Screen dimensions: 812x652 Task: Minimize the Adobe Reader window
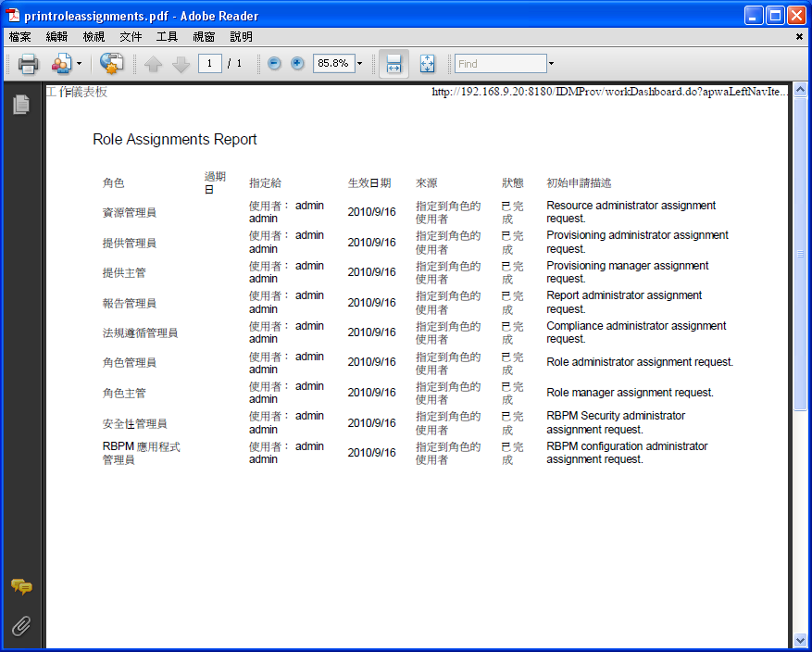tap(754, 16)
